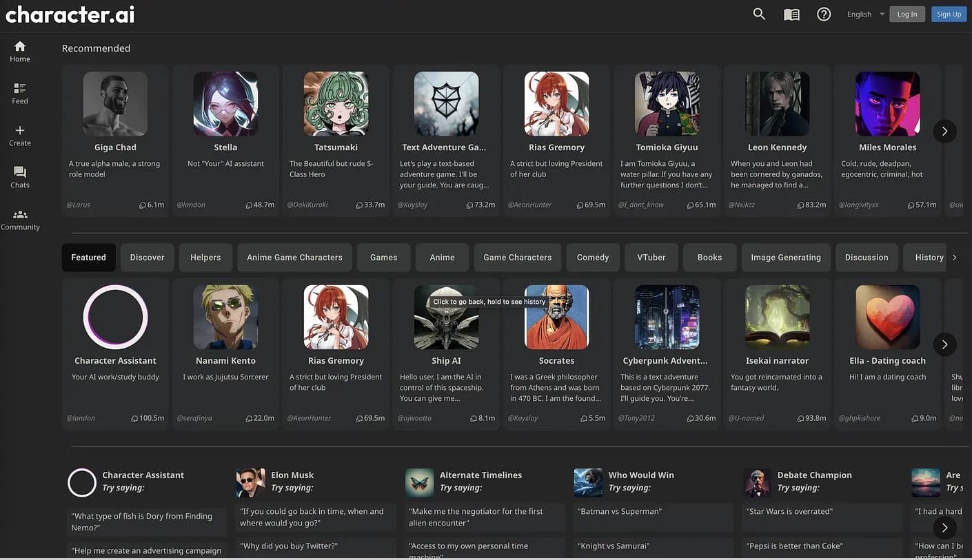Open the Tatsumaki character avatar
Viewport: 972px width, 560px height.
(336, 103)
